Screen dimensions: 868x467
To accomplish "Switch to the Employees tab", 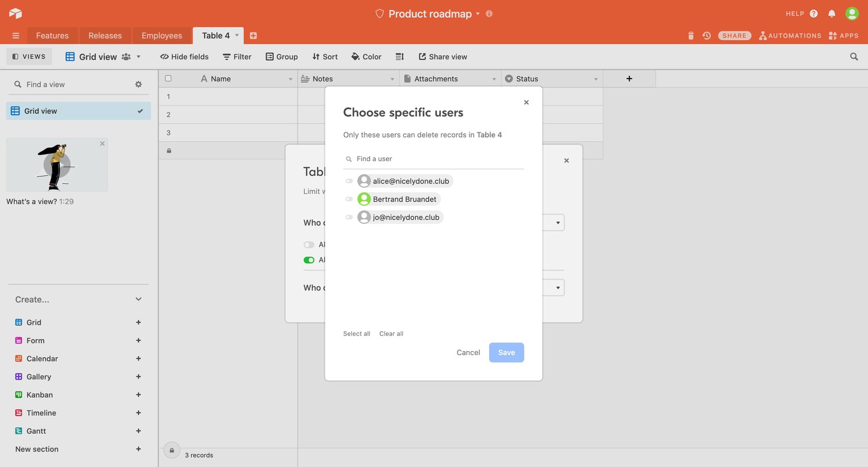I will pyautogui.click(x=162, y=36).
